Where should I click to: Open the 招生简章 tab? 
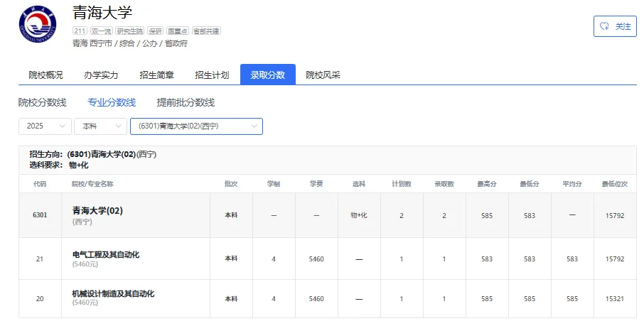tap(156, 75)
